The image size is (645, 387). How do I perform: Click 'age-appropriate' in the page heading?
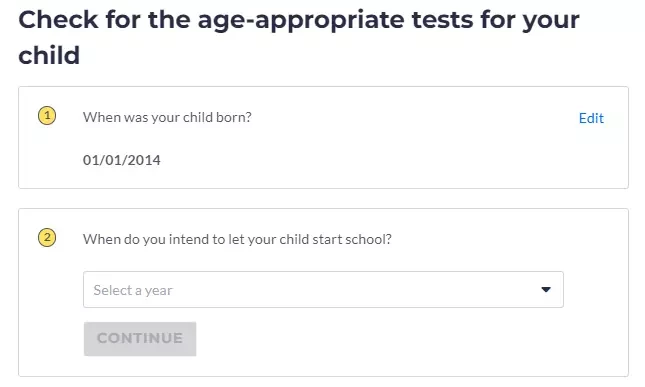click(301, 21)
